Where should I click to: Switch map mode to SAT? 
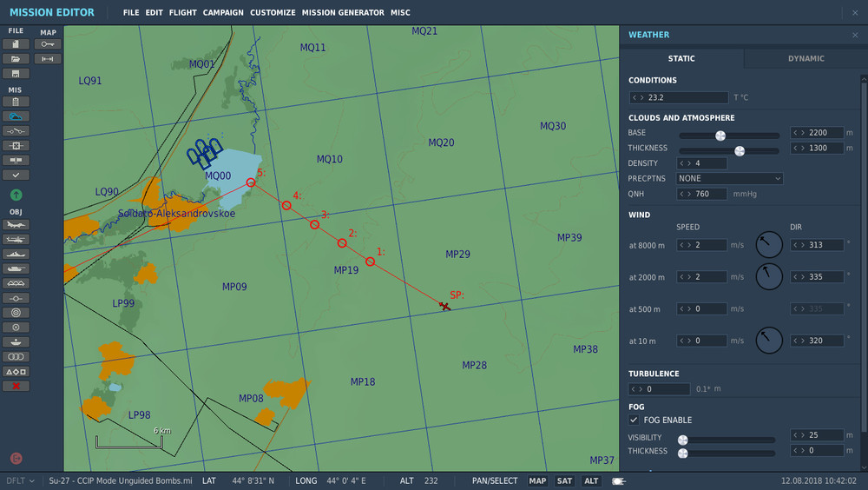coord(564,481)
